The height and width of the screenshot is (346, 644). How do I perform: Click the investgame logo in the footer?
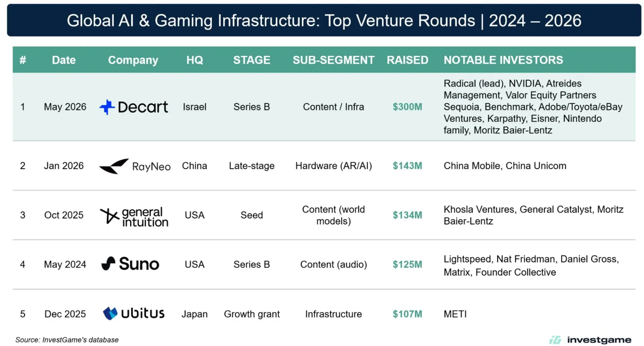pos(590,340)
